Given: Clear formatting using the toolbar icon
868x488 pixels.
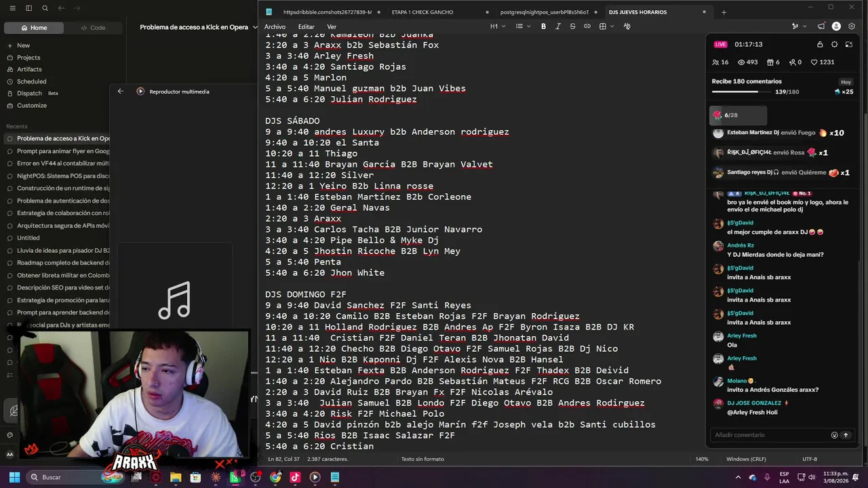Looking at the screenshot, I should (627, 26).
